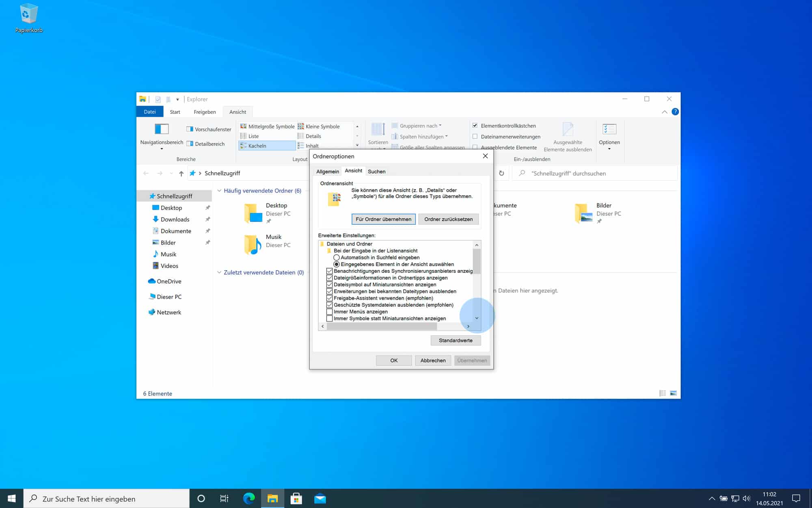Viewport: 812px width, 508px height.
Task: Enable Dateinamenerweiterungen in the ribbon
Action: point(475,137)
